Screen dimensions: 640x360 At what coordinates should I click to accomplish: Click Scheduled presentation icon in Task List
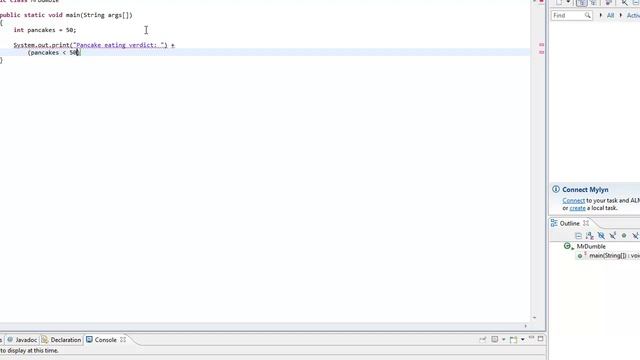point(593,2)
